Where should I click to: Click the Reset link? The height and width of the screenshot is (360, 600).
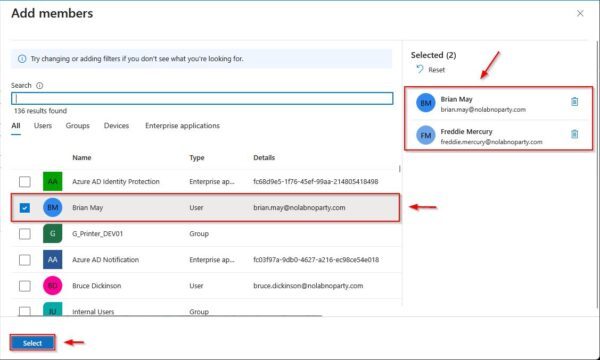coord(437,70)
